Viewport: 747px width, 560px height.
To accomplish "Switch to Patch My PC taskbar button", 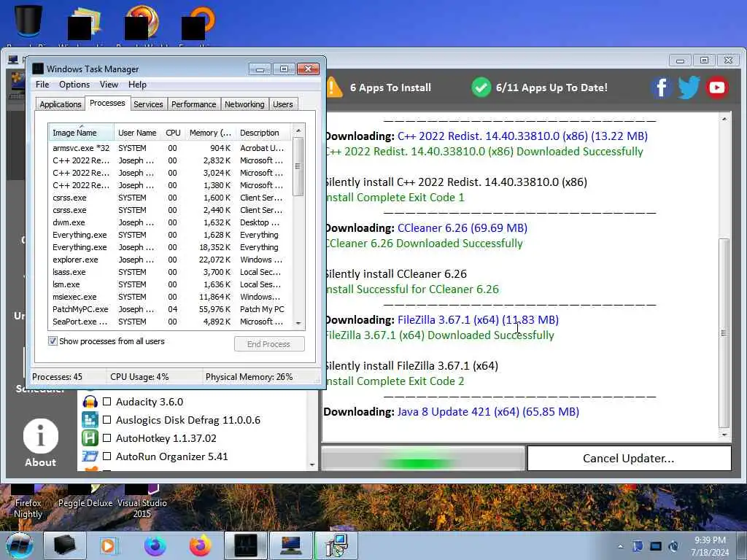I will 290,545.
